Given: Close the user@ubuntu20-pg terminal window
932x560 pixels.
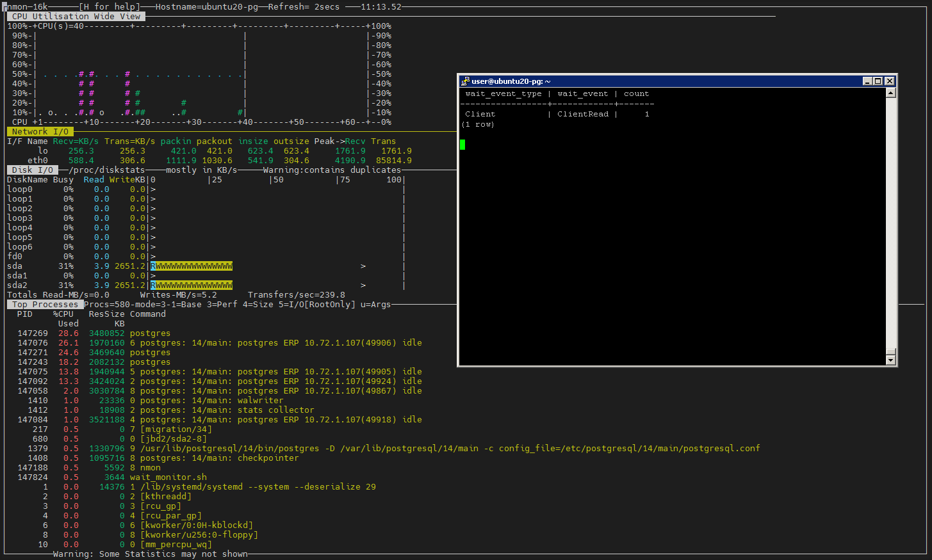Looking at the screenshot, I should click(x=889, y=81).
